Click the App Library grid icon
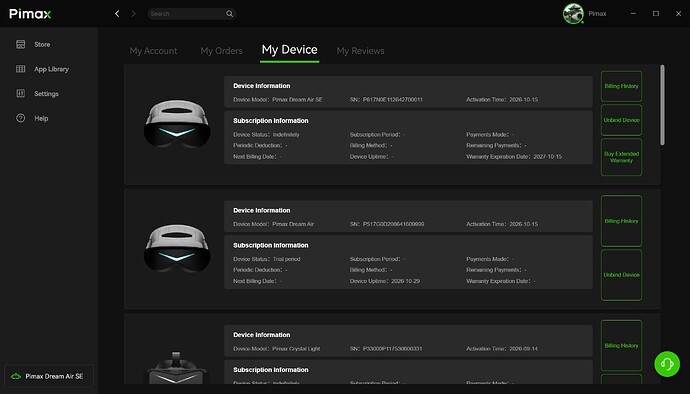690x394 pixels. [x=21, y=69]
